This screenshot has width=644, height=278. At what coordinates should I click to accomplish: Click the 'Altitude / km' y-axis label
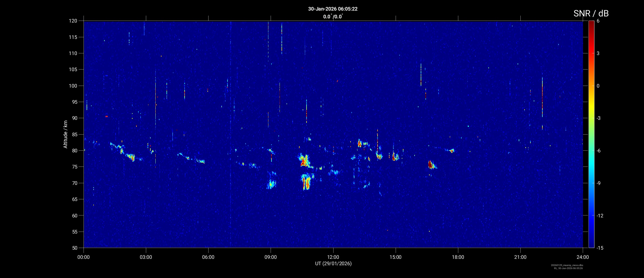click(65, 134)
